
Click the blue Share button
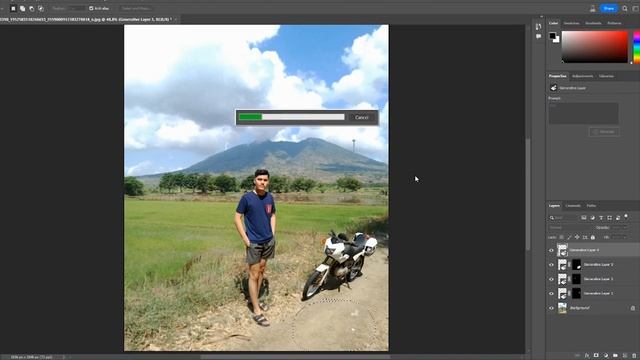click(x=609, y=8)
